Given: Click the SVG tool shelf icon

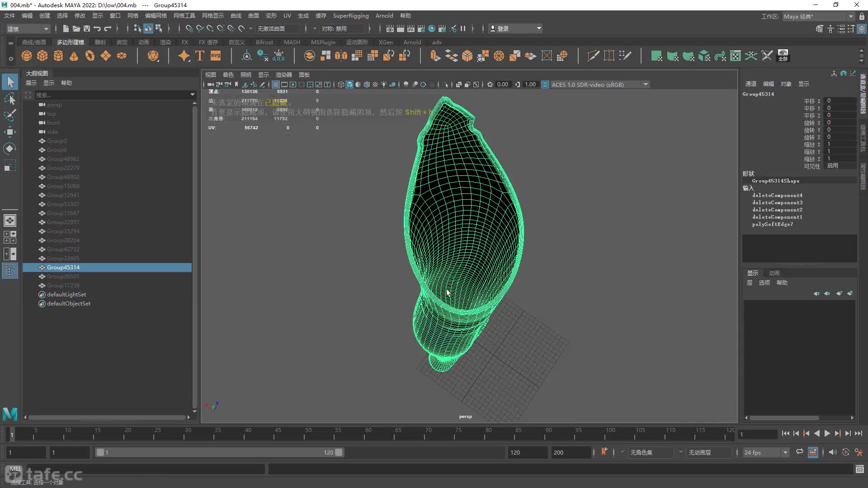Looking at the screenshot, I should [216, 56].
